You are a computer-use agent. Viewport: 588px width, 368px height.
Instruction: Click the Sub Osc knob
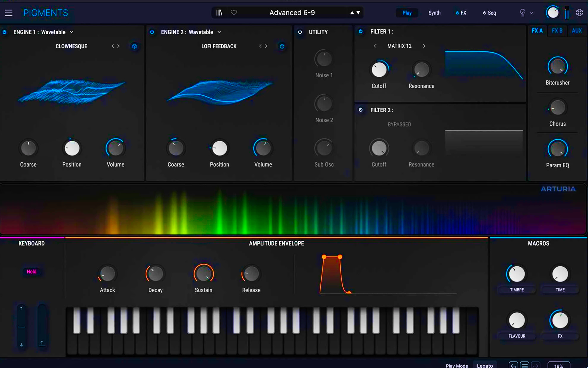pos(324,148)
